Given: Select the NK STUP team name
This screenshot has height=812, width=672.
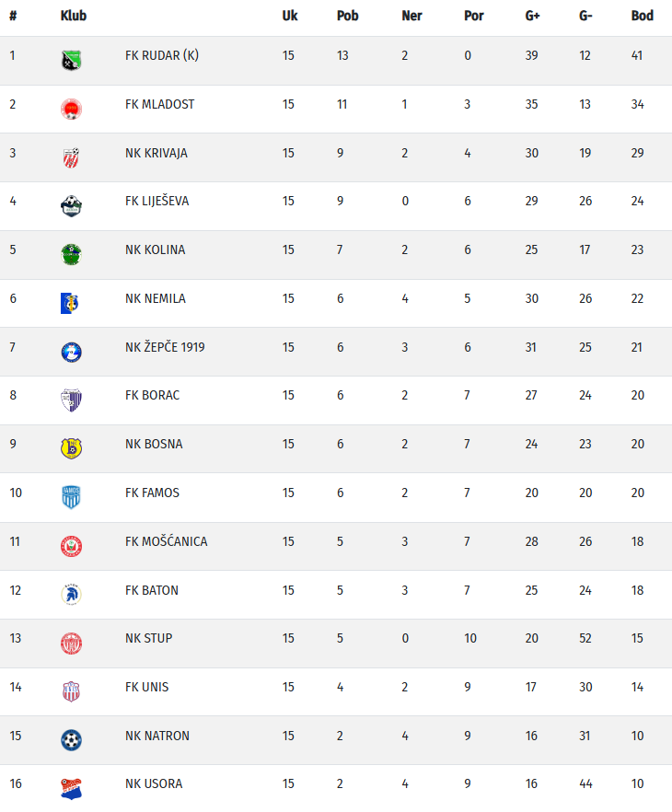Looking at the screenshot, I should [x=148, y=638].
